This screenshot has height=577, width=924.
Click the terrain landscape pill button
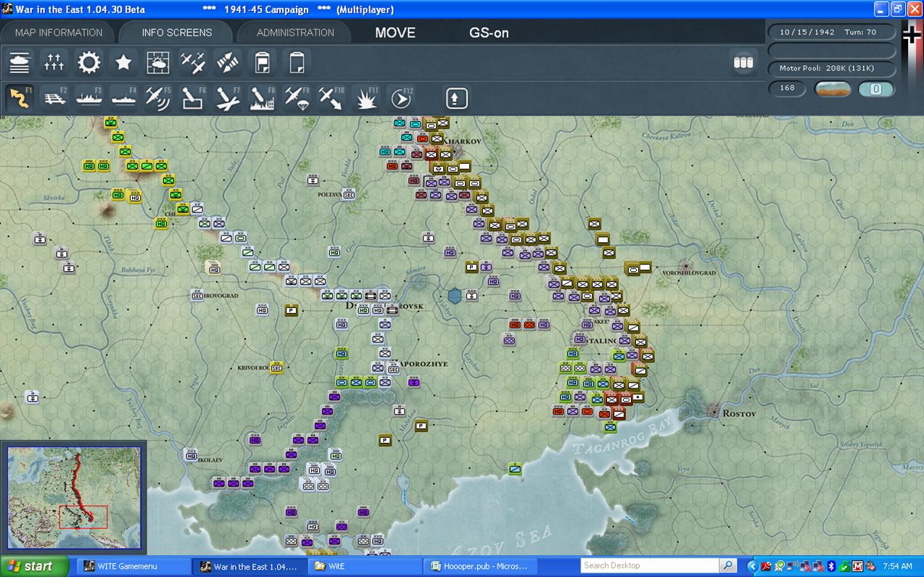[x=833, y=89]
